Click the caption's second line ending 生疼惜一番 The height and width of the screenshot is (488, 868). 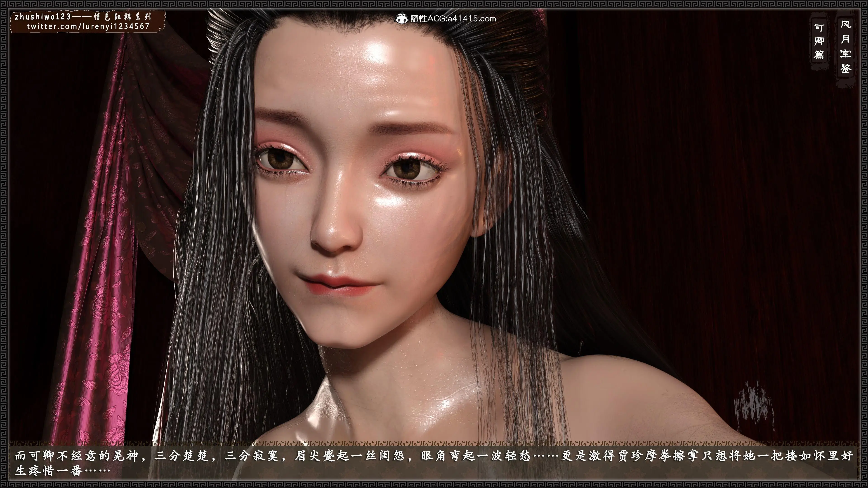[63, 470]
